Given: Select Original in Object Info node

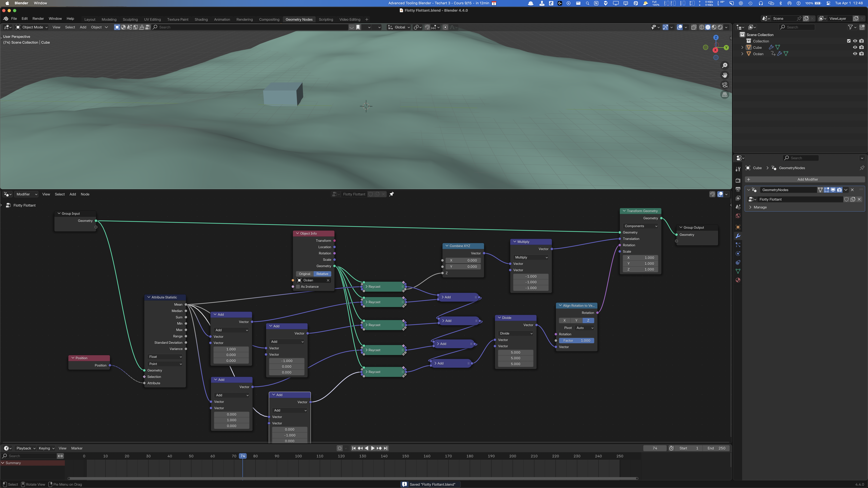Looking at the screenshot, I should [305, 274].
